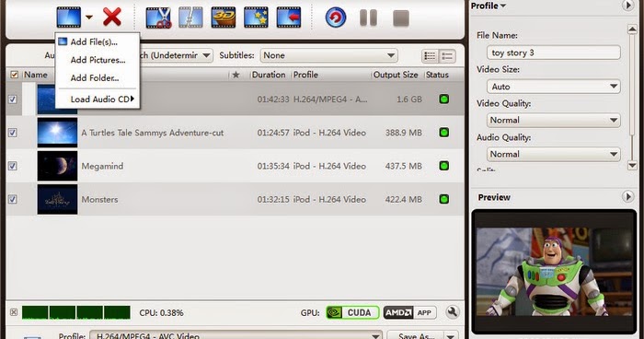Click green status icon for Monsters
Viewport: 644px width, 339px height.
pyautogui.click(x=444, y=199)
